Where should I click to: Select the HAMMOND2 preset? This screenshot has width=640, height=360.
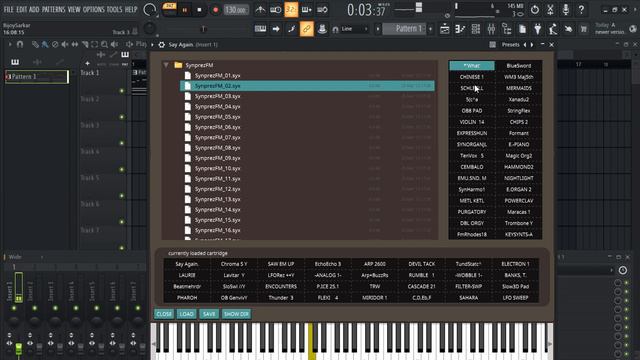click(519, 167)
